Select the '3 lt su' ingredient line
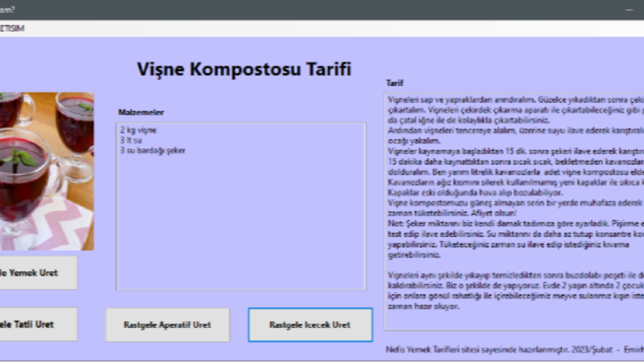The image size is (644, 362). click(131, 140)
